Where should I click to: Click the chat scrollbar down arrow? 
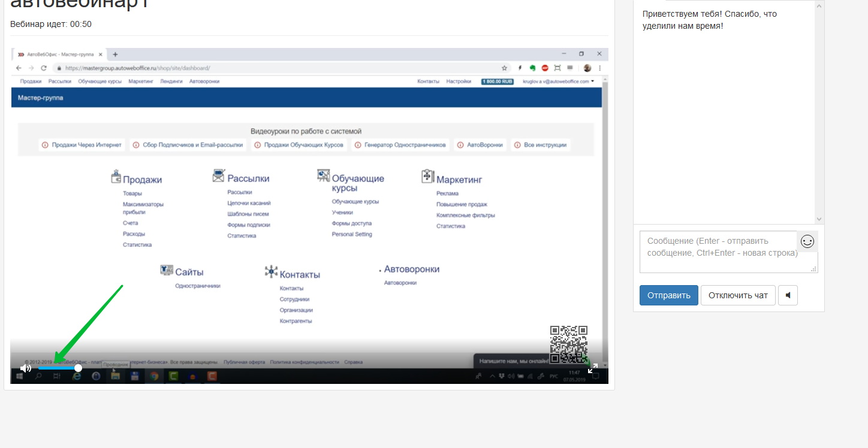coord(819,219)
